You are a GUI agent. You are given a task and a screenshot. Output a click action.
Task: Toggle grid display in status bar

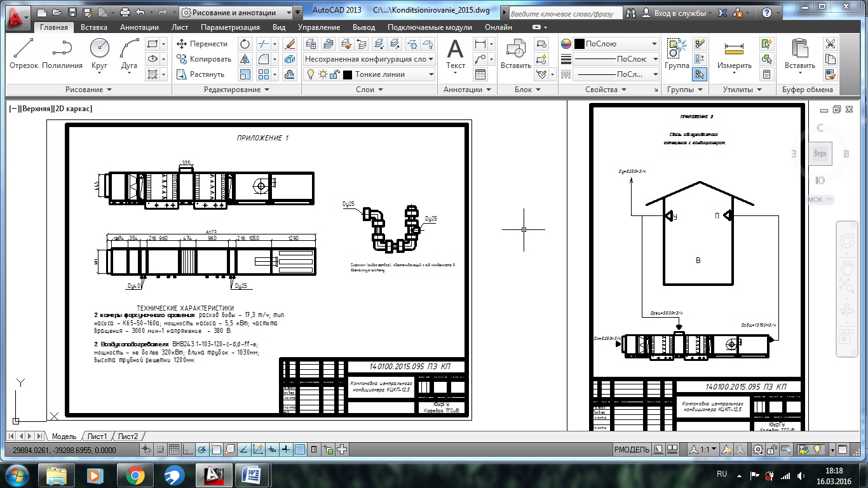(173, 449)
